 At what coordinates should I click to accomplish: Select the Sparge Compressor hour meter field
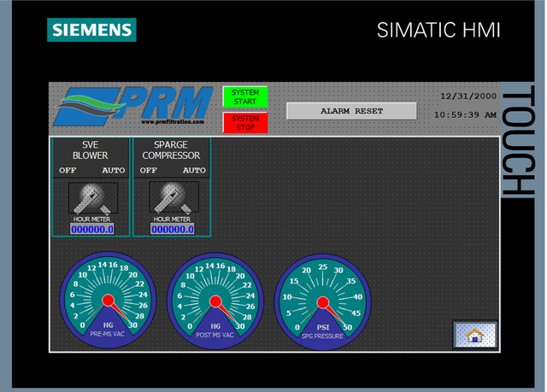[x=173, y=229]
